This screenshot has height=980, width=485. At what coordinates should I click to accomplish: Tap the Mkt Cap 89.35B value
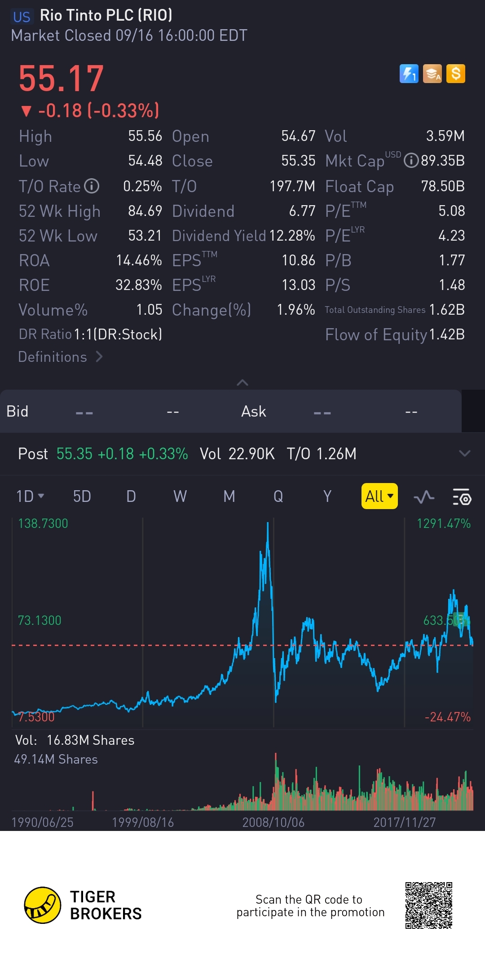(443, 160)
